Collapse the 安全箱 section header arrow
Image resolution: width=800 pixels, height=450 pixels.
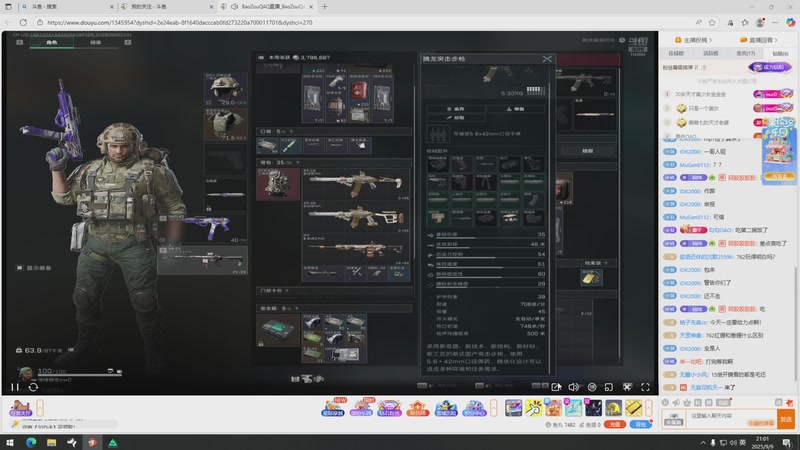click(x=296, y=308)
